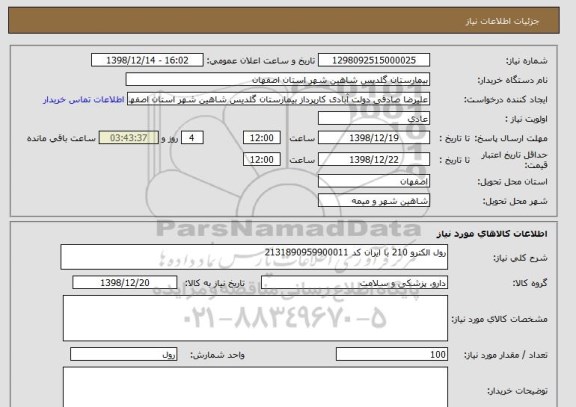Click the priority field showing عادی
This screenshot has width=576, height=407.
pos(374,119)
